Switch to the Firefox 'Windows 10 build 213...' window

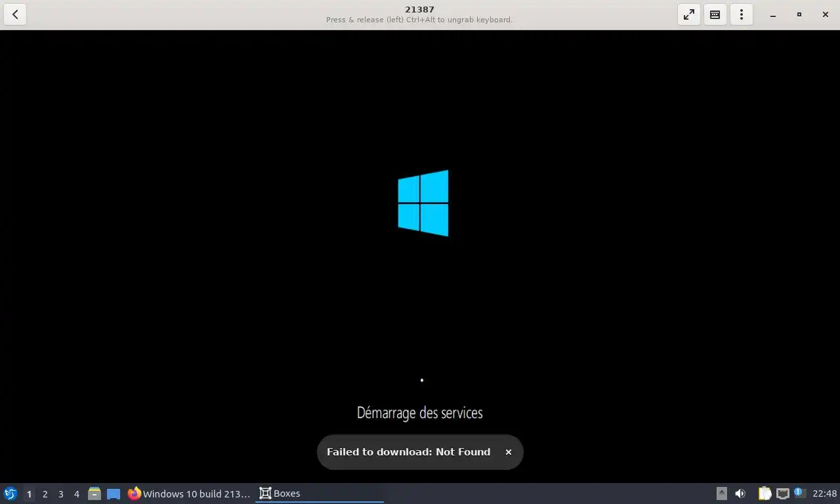[x=190, y=493]
